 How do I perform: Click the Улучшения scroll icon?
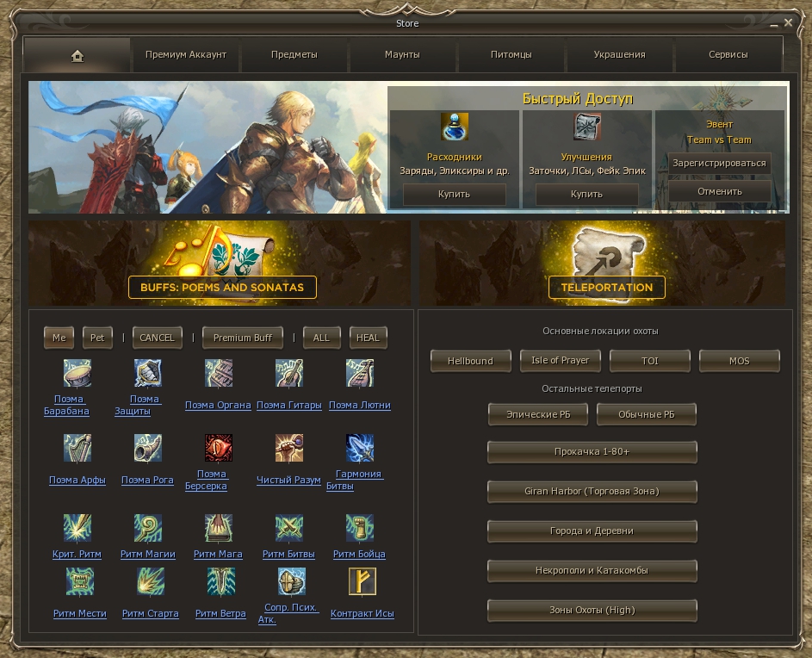point(587,127)
